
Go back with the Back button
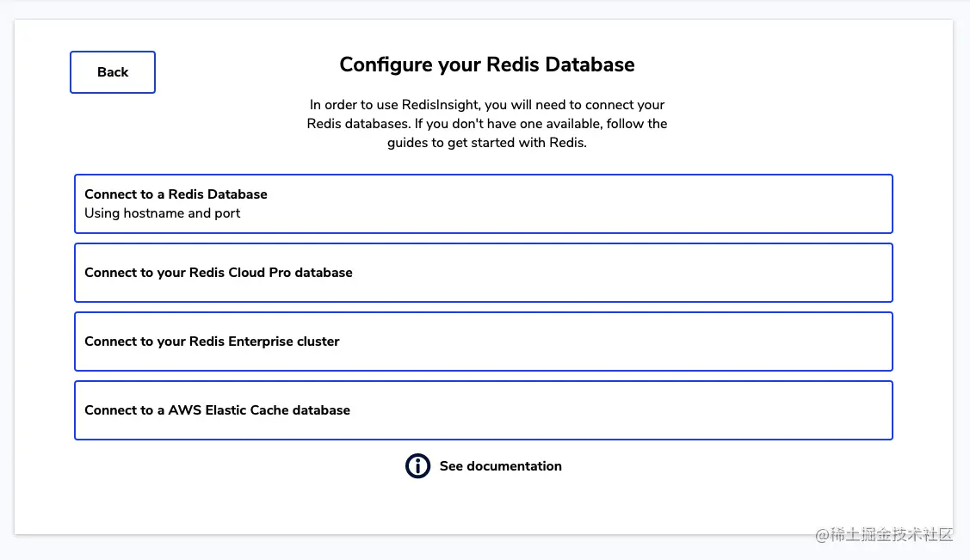pyautogui.click(x=113, y=72)
